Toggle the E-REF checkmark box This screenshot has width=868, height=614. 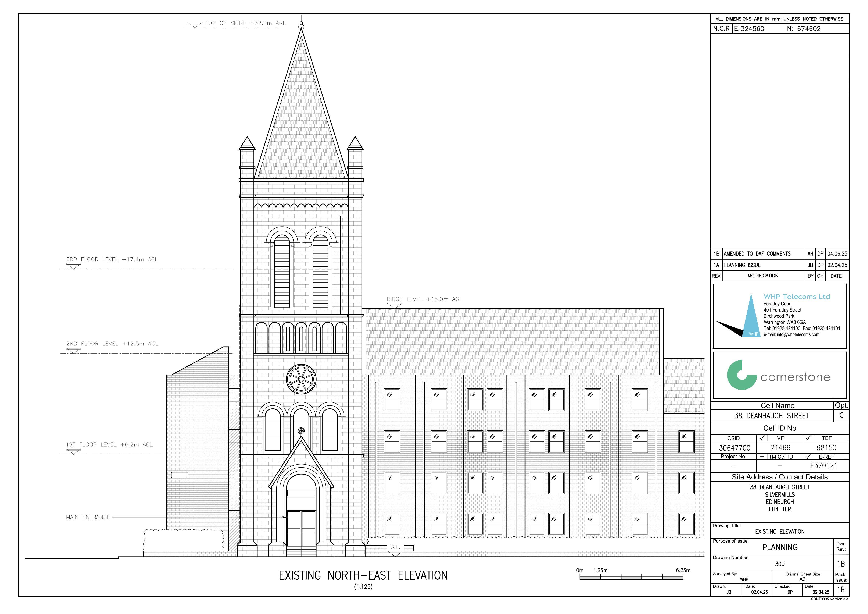808,457
